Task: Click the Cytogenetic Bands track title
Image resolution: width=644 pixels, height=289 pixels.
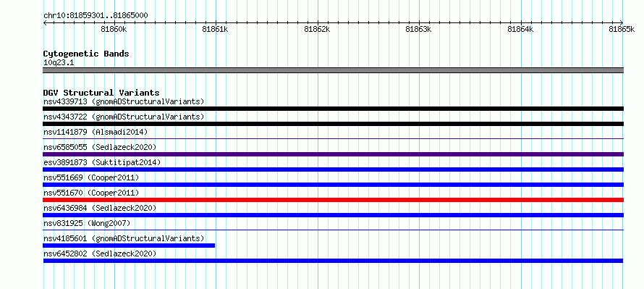Action: click(x=86, y=54)
